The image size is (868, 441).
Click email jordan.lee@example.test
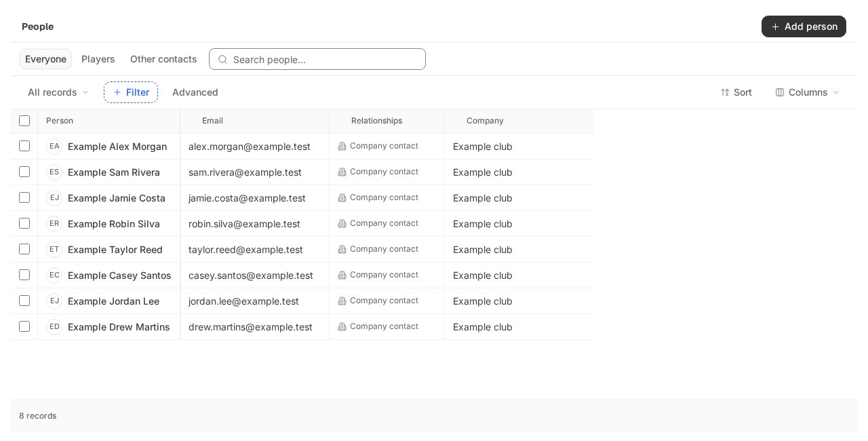click(243, 301)
